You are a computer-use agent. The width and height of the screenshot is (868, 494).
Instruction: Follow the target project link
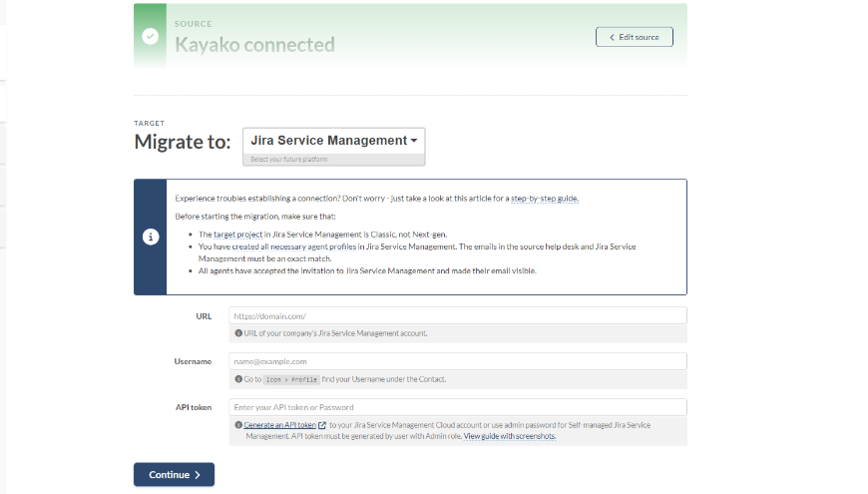coord(238,233)
